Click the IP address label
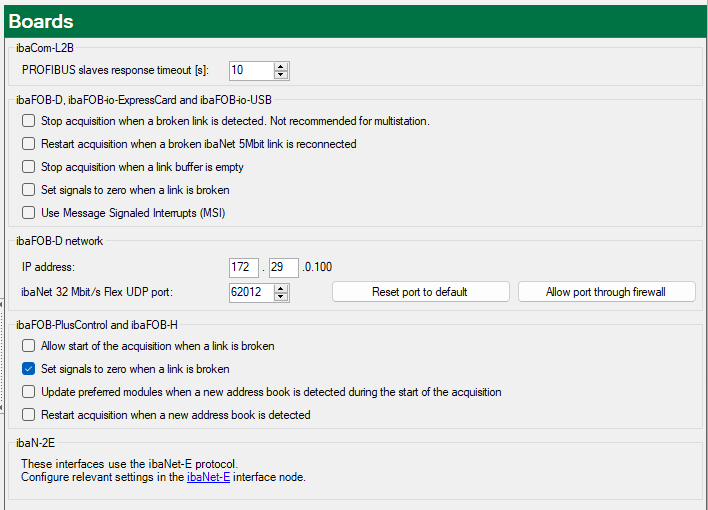The width and height of the screenshot is (708, 510). [48, 267]
